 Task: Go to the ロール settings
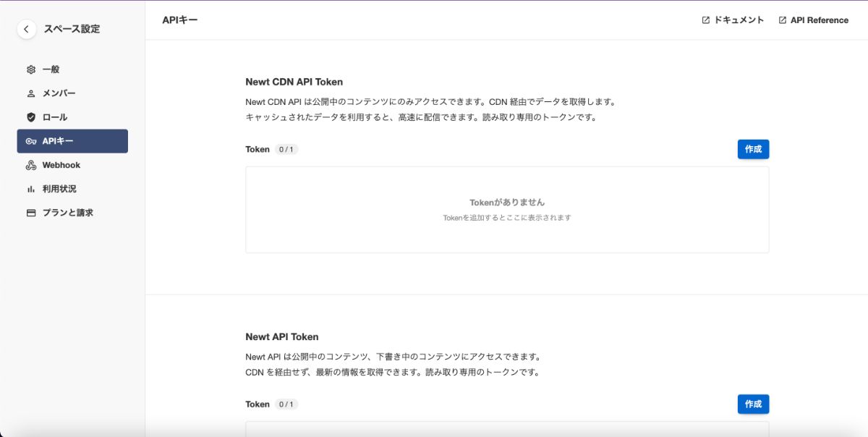pyautogui.click(x=72, y=117)
